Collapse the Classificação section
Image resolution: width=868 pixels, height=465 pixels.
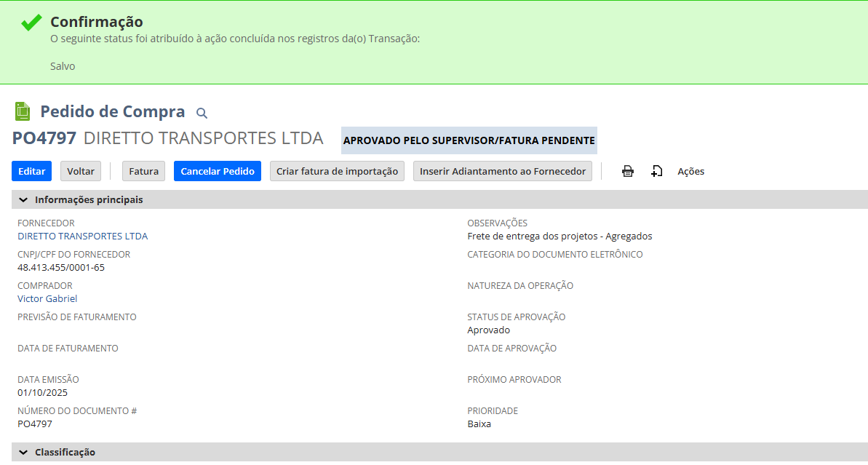coord(23,452)
